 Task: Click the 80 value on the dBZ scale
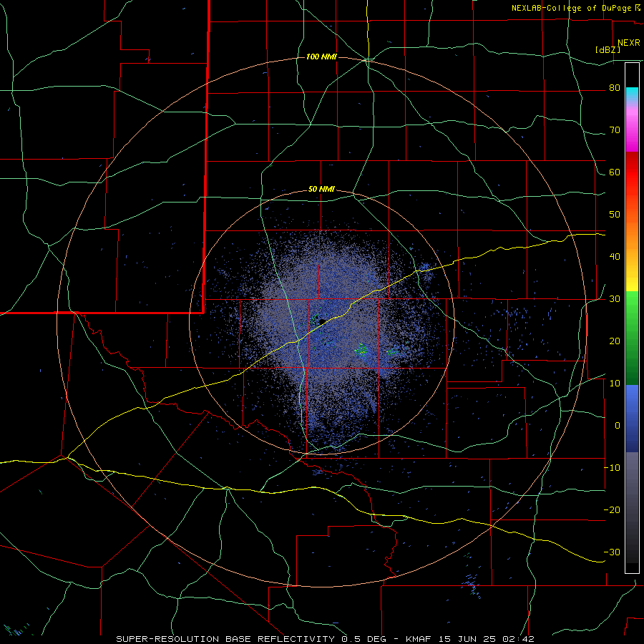click(x=615, y=88)
